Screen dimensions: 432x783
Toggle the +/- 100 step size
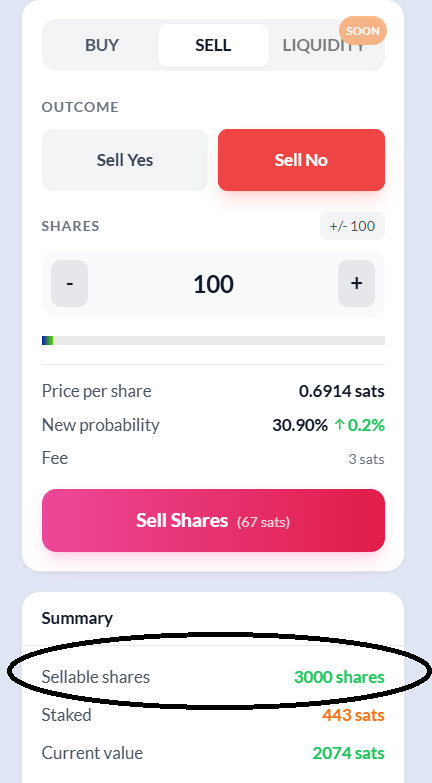coord(352,226)
